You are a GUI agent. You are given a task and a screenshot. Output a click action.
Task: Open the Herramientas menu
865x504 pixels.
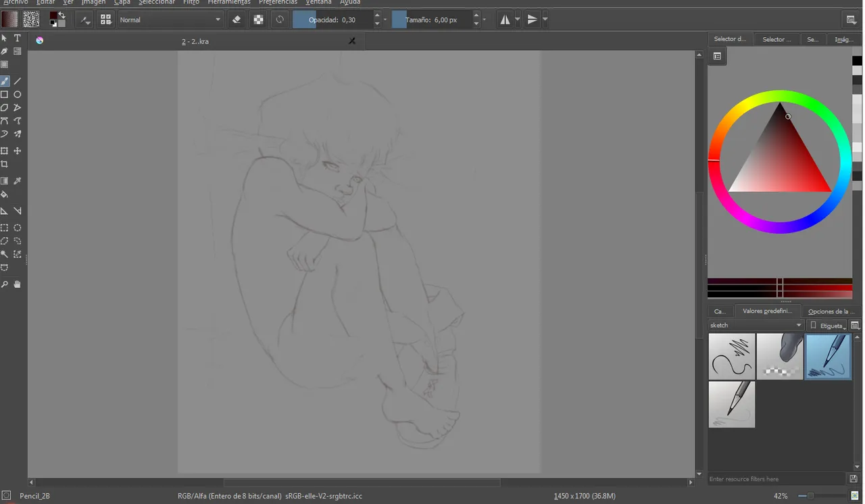[229, 2]
